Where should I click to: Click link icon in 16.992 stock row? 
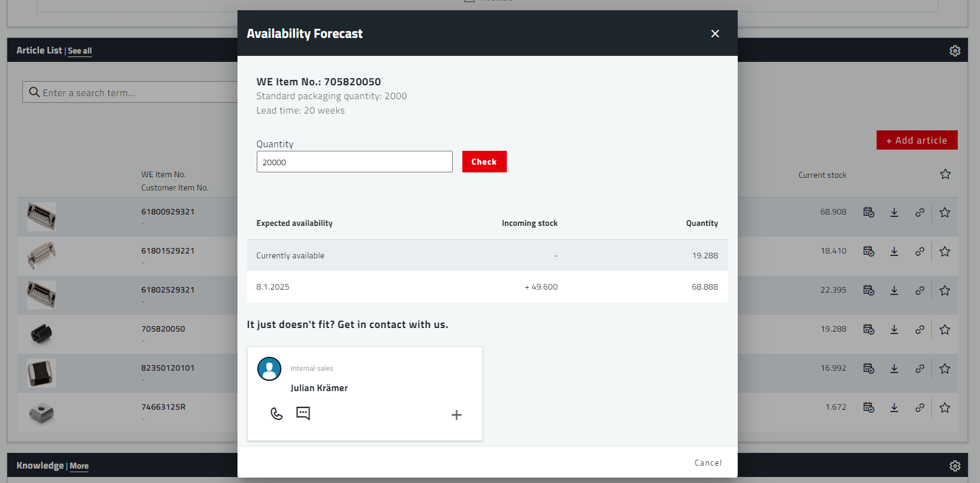(x=920, y=368)
